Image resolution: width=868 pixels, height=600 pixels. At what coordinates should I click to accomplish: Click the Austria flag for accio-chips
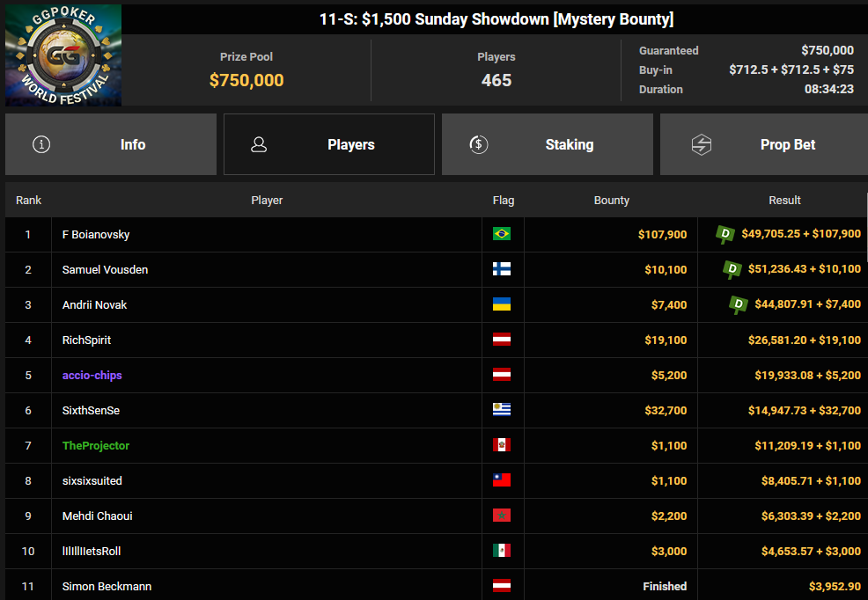tap(502, 375)
